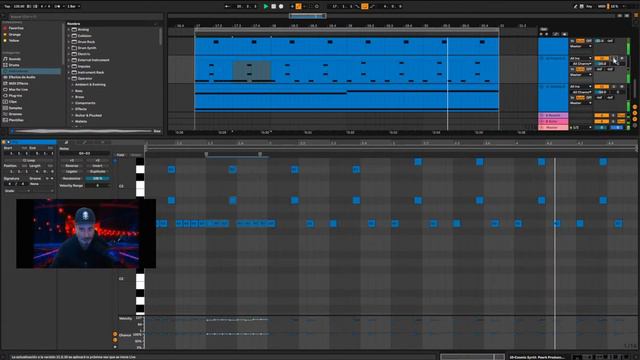Select the Orange collection

14,34
